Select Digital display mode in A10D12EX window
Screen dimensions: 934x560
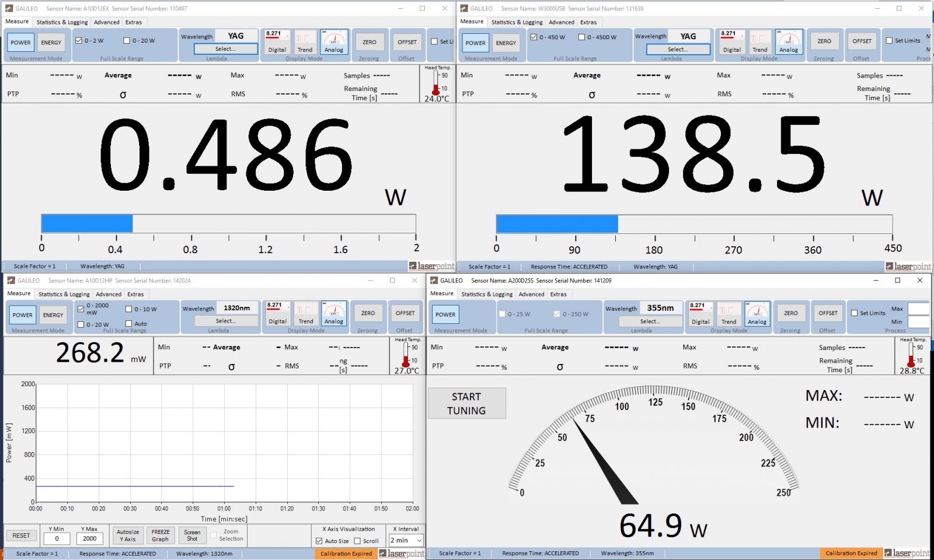277,41
